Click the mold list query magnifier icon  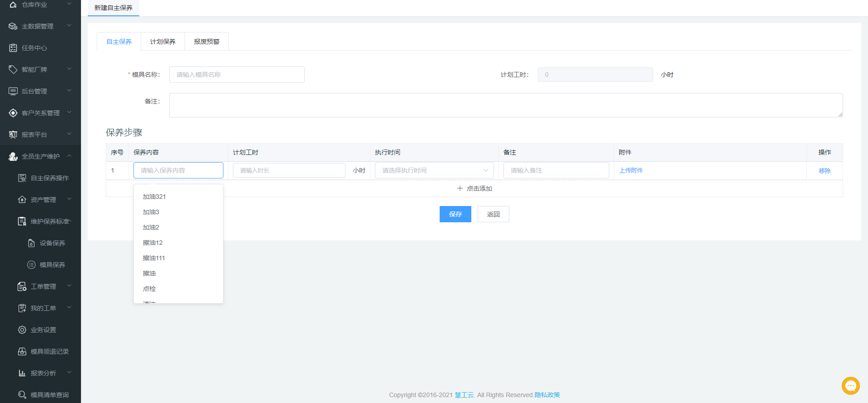(22, 395)
